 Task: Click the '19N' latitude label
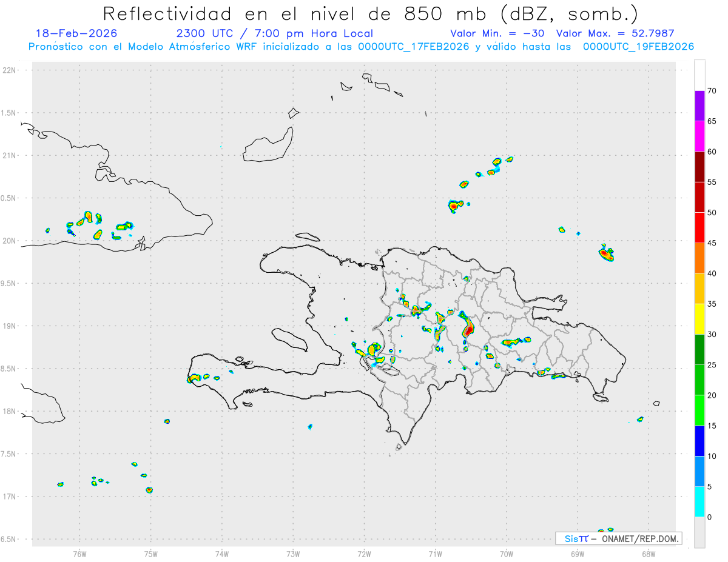tap(10, 326)
